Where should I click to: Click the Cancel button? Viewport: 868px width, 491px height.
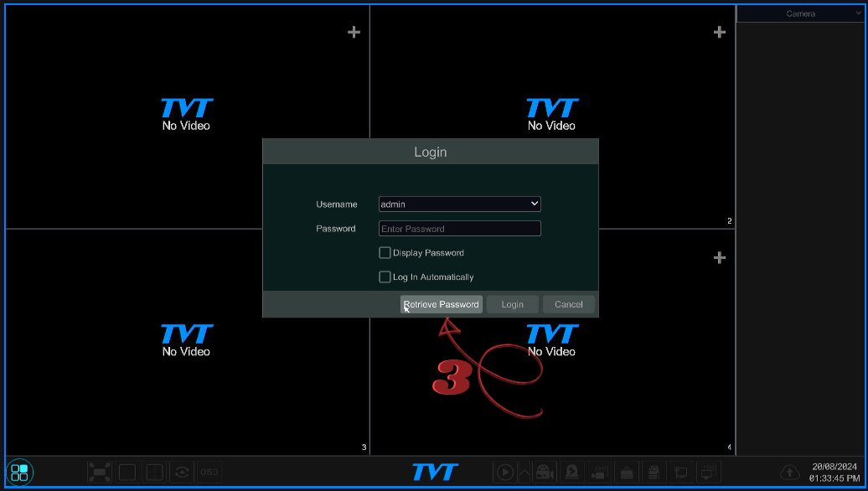click(569, 304)
